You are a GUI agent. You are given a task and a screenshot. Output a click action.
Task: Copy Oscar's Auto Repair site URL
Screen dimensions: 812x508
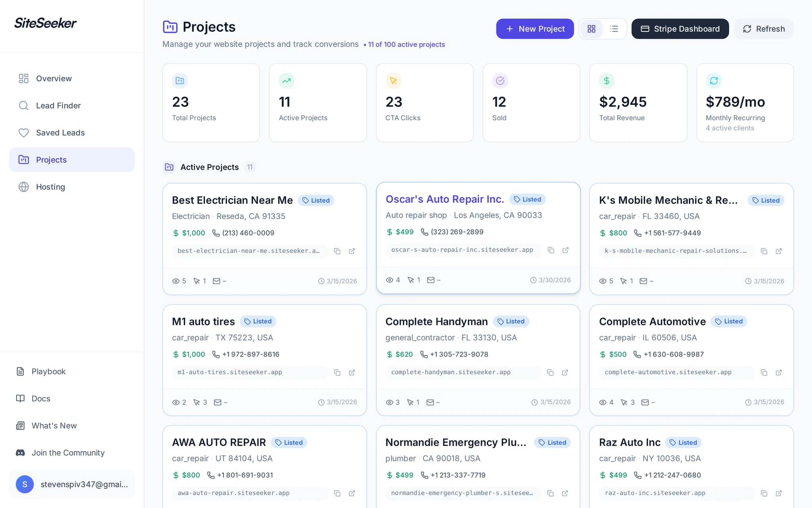click(551, 250)
